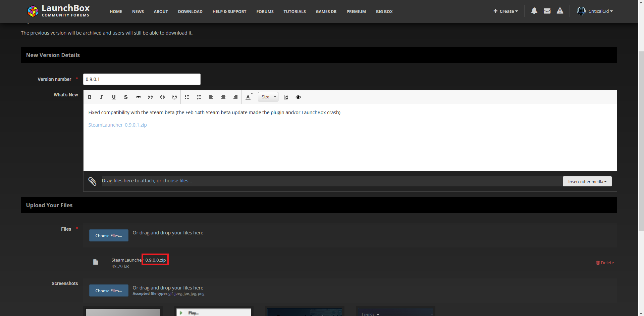Open the emoticon picker
The image size is (644, 316).
pyautogui.click(x=174, y=97)
